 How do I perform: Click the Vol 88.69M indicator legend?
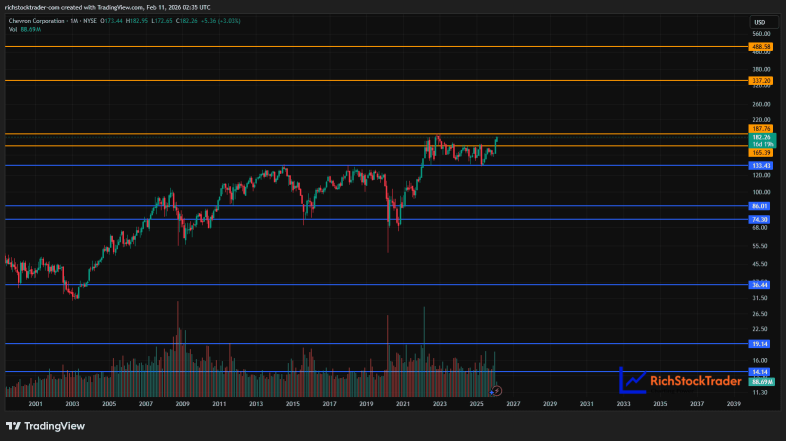pos(25,30)
